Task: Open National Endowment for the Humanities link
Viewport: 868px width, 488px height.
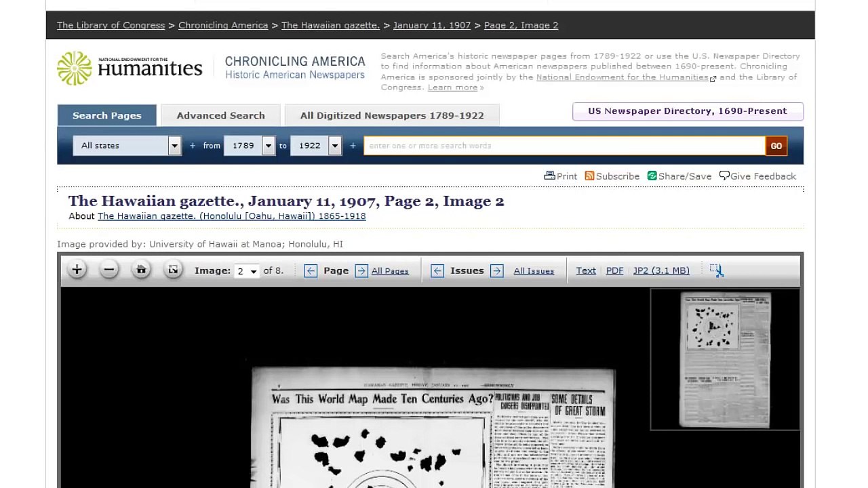Action: coord(623,77)
